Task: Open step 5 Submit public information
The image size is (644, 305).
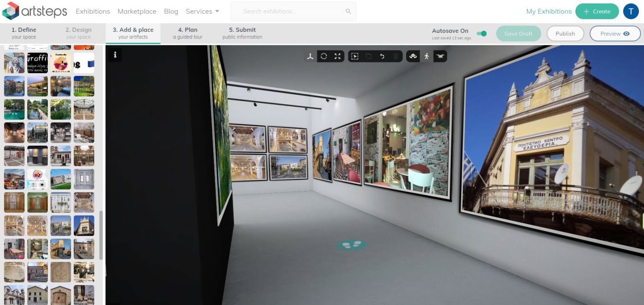Action: [242, 33]
